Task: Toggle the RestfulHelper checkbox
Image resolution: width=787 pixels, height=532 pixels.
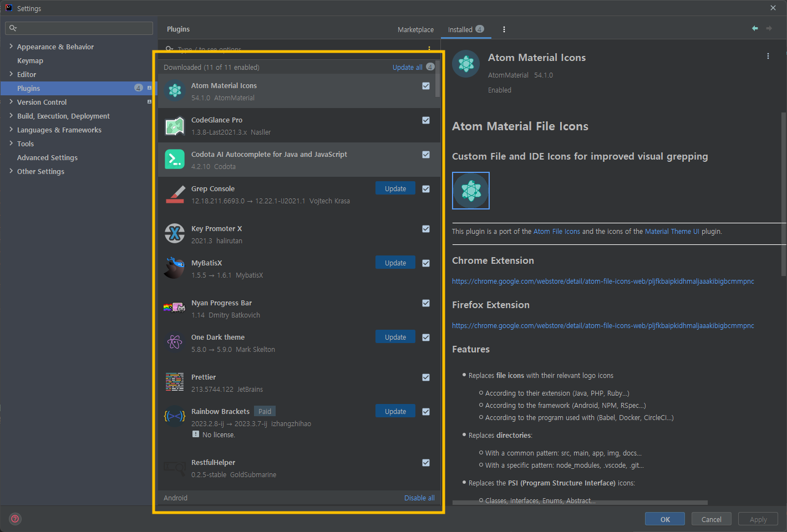Action: pos(426,463)
